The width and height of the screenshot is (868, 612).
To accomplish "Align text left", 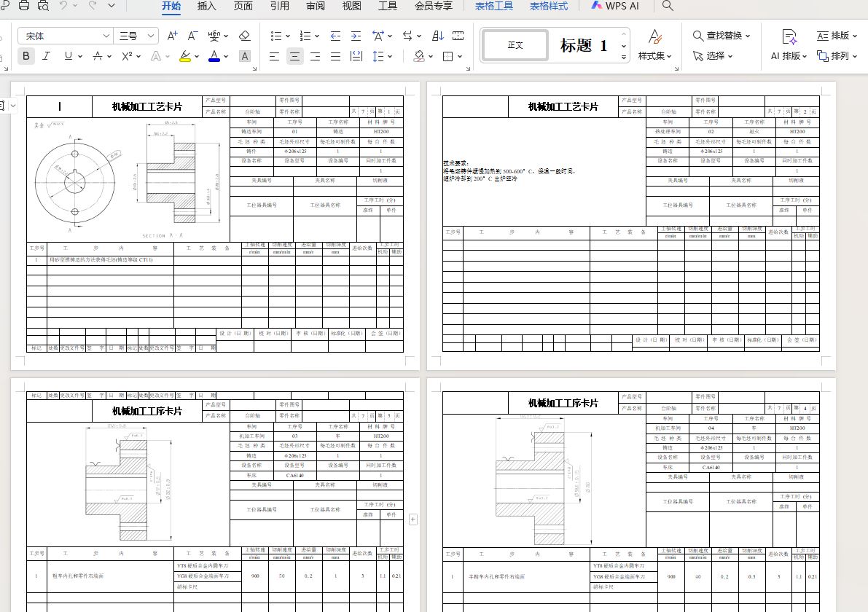I will (x=274, y=56).
